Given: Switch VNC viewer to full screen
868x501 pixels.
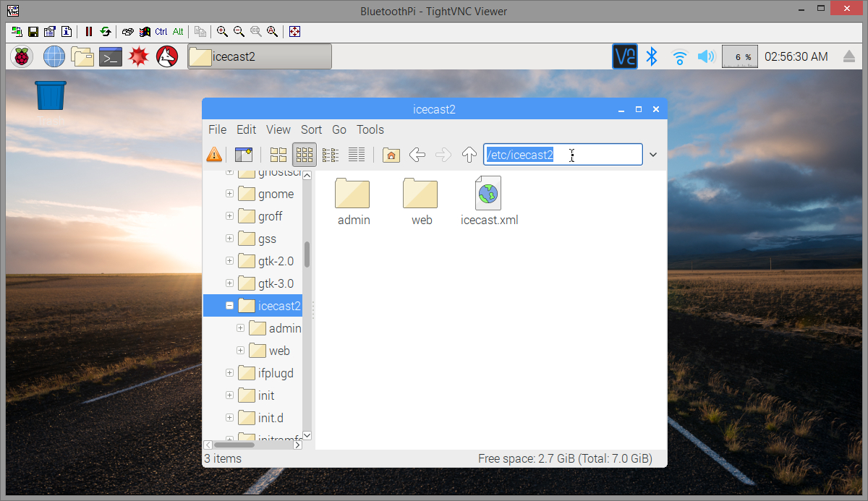Looking at the screenshot, I should click(294, 32).
